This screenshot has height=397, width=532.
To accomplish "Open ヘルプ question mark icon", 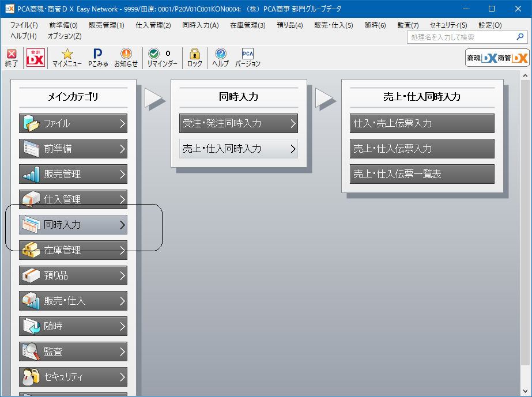I will pyautogui.click(x=221, y=58).
